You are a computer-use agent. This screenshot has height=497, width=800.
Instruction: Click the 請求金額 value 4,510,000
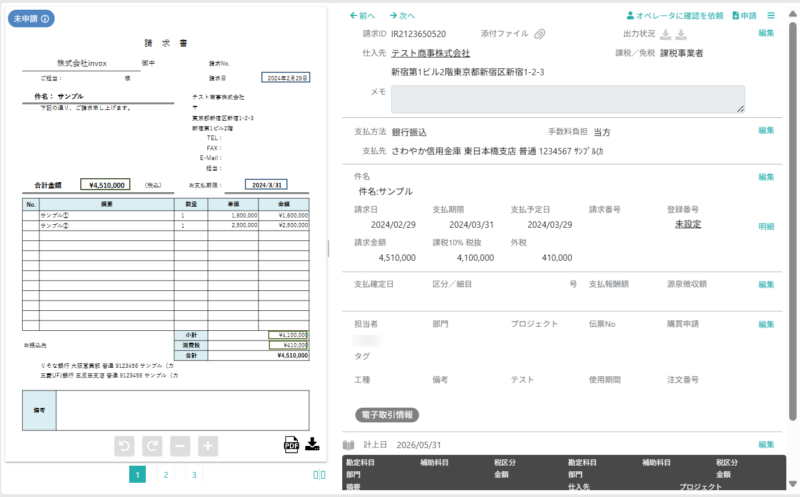point(397,258)
